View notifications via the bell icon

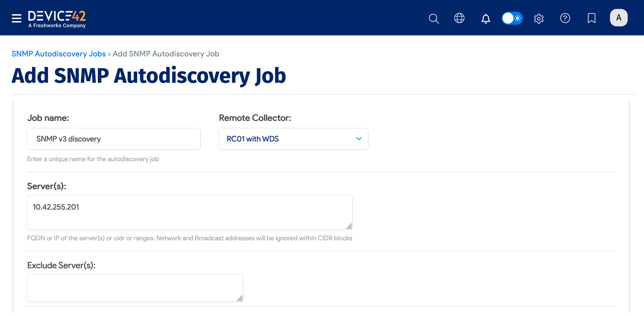[x=486, y=18]
